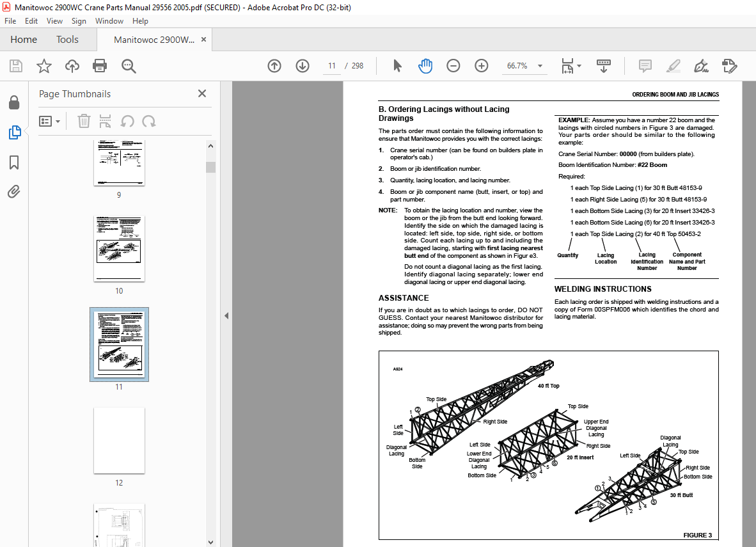Select the partially visible page 13 thumbnail
The image size is (756, 547).
tap(119, 525)
